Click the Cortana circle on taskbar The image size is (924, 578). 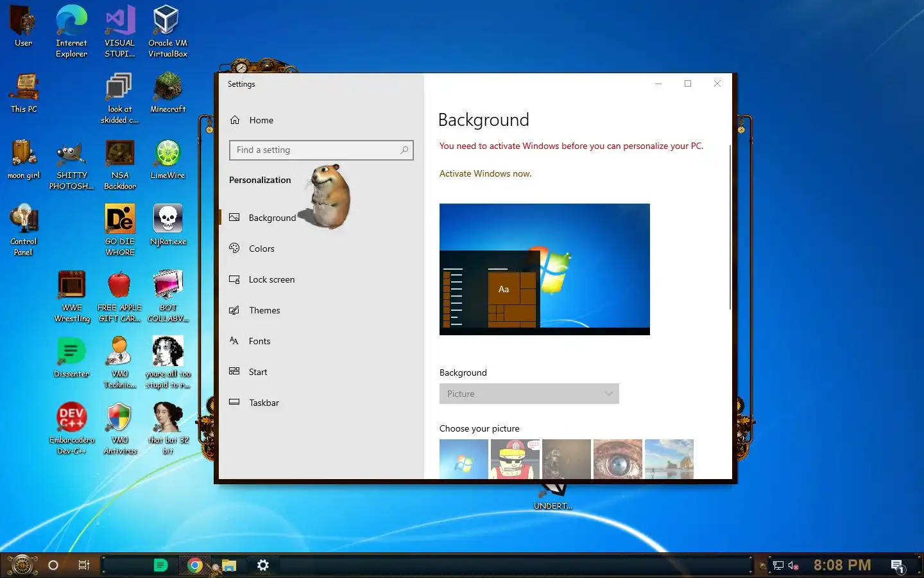click(53, 565)
